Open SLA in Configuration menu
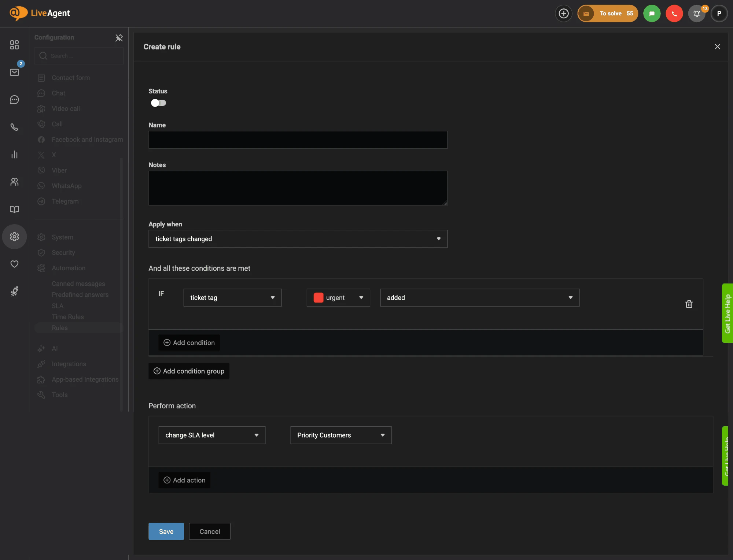This screenshot has height=560, width=733. pyautogui.click(x=58, y=306)
